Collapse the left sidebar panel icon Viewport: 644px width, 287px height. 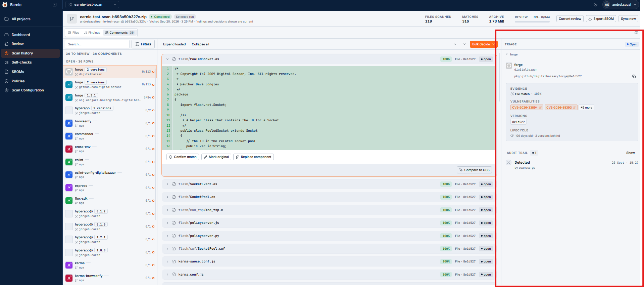pyautogui.click(x=54, y=5)
